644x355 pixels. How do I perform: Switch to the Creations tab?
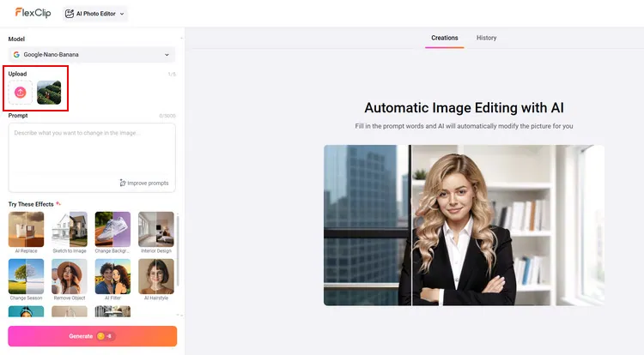tap(445, 38)
